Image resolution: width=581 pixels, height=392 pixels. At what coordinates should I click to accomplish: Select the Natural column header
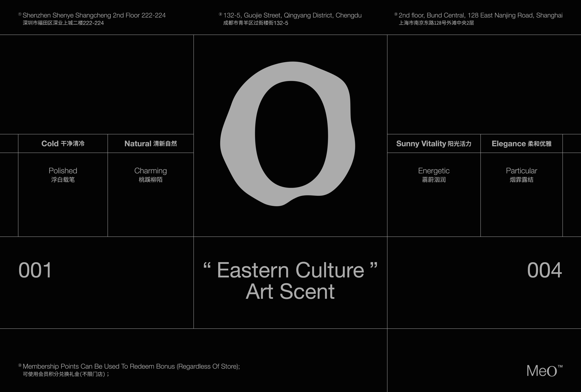[150, 144]
